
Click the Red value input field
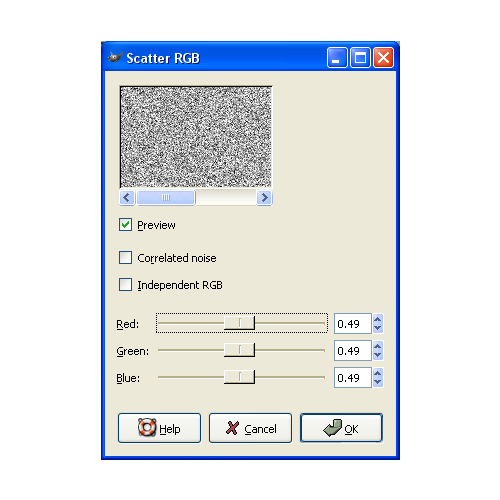coord(353,323)
